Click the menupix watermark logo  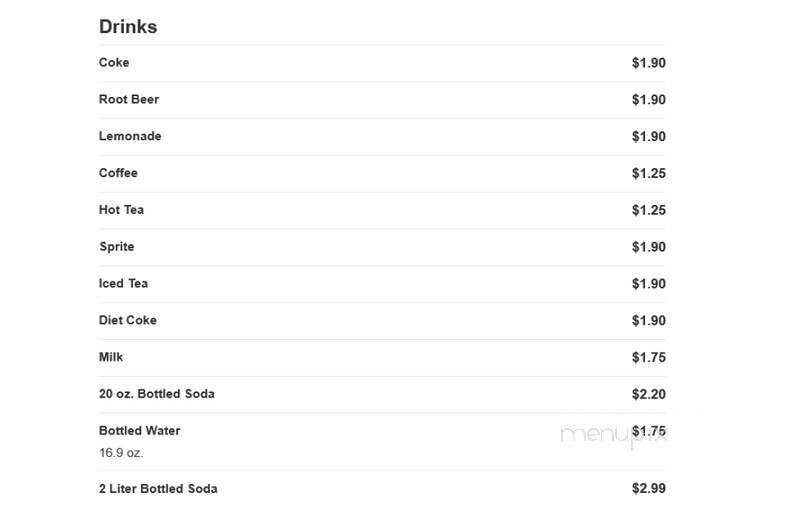point(613,436)
